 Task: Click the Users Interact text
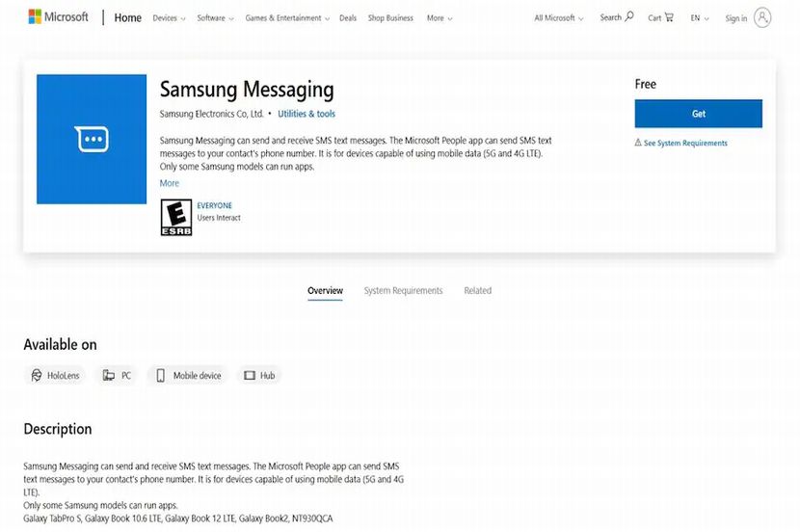[x=219, y=218]
